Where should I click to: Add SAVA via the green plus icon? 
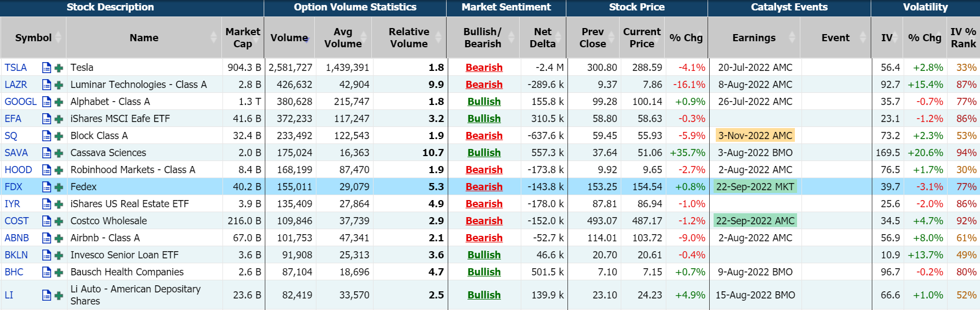pyautogui.click(x=59, y=153)
